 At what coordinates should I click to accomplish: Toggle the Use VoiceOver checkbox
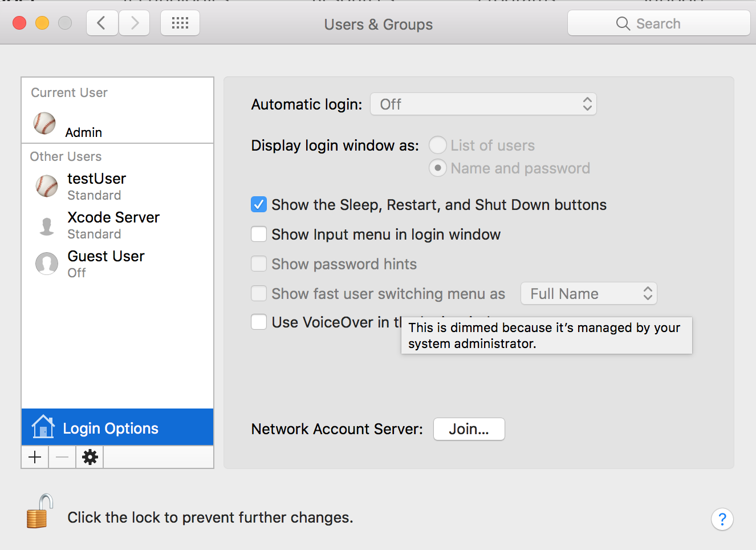(x=259, y=322)
